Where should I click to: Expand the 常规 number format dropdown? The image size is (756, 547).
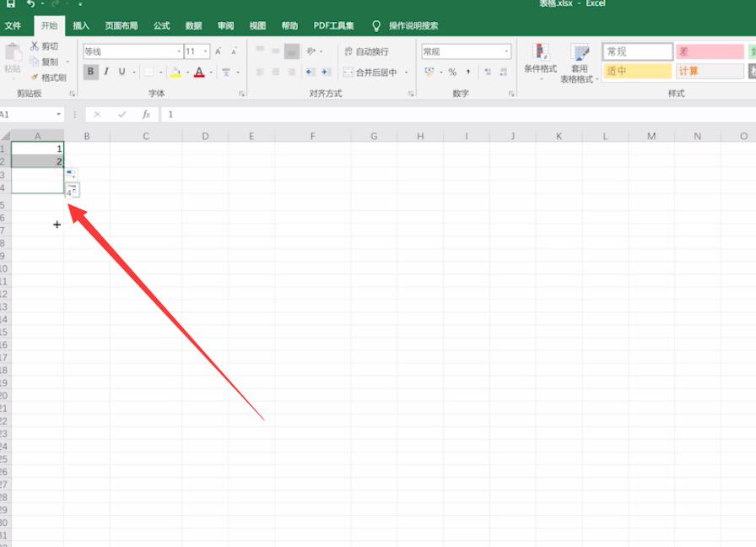[507, 51]
